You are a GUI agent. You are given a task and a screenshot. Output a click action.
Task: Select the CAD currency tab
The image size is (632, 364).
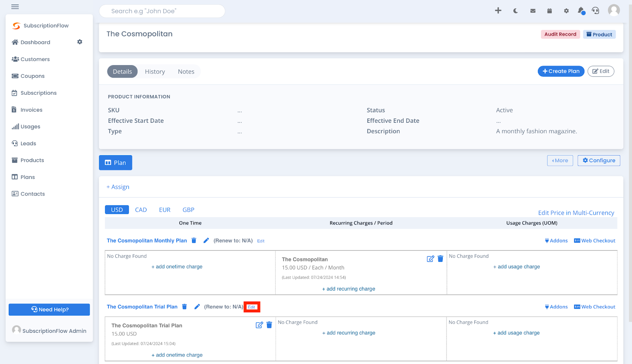(141, 210)
